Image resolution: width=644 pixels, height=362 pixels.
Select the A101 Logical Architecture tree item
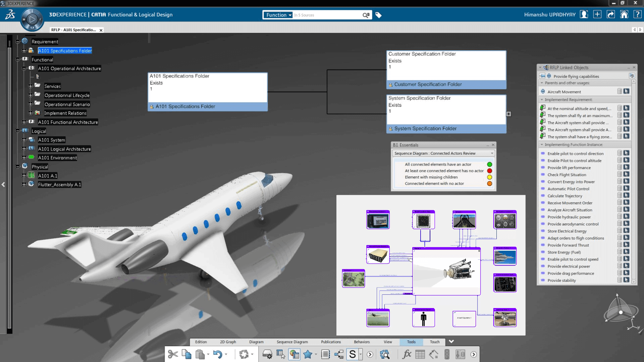pyautogui.click(x=64, y=149)
